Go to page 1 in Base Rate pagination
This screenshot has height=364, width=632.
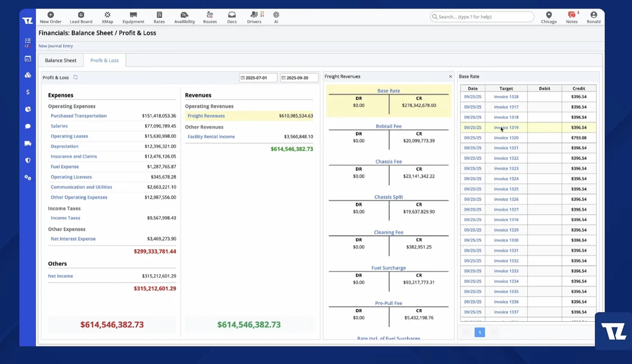[x=479, y=332]
